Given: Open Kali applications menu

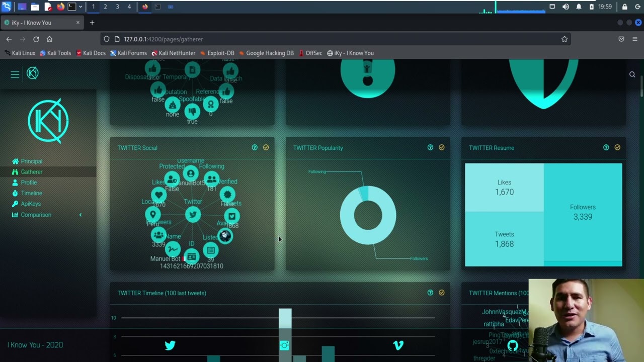Looking at the screenshot, I should click(7, 7).
